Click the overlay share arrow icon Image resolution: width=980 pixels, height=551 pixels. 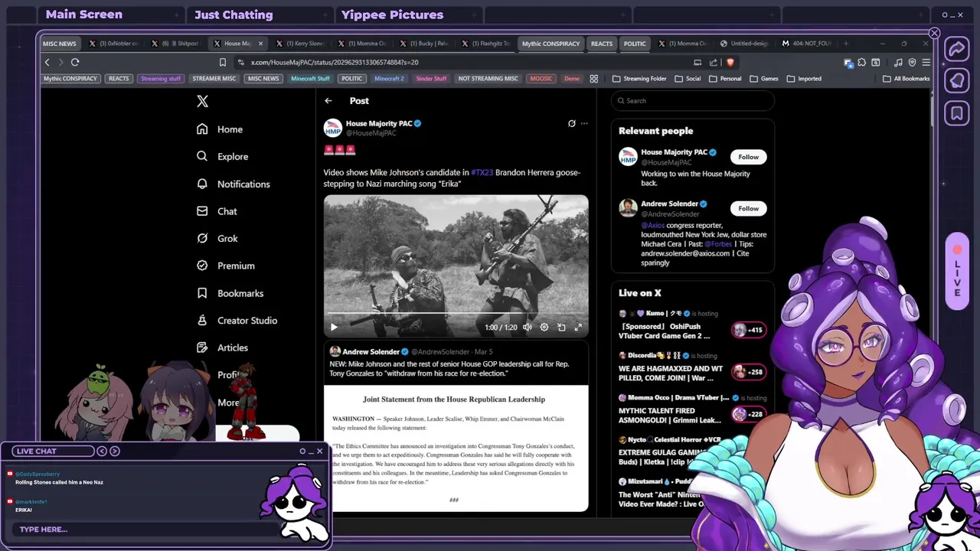956,49
